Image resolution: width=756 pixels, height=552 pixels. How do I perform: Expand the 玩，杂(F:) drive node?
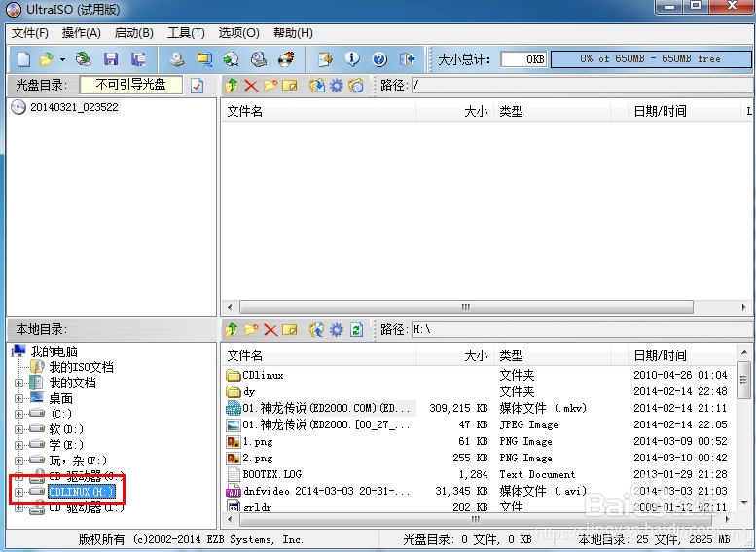18,460
